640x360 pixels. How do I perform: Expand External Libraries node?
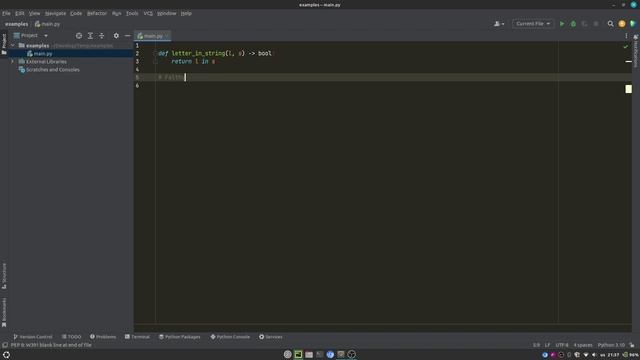pyautogui.click(x=13, y=62)
